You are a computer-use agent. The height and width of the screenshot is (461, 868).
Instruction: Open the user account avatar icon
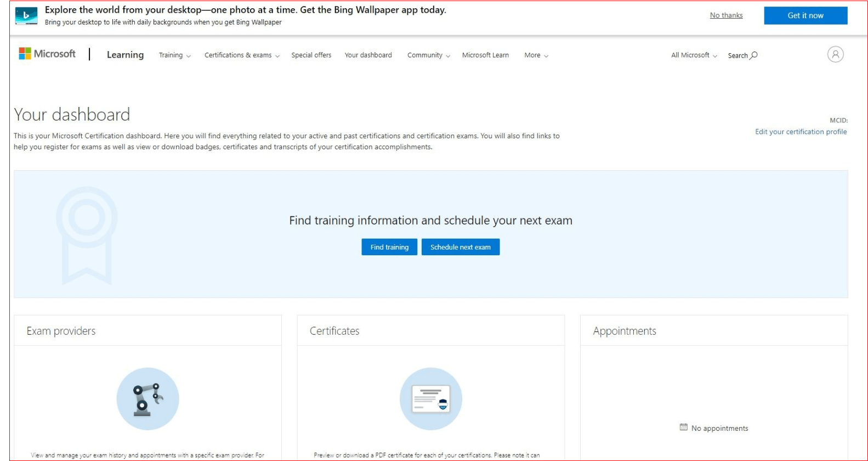[x=835, y=54]
